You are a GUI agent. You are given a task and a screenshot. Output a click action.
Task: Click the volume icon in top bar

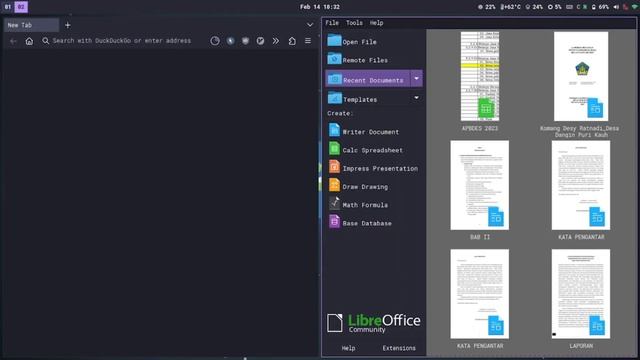(616, 7)
